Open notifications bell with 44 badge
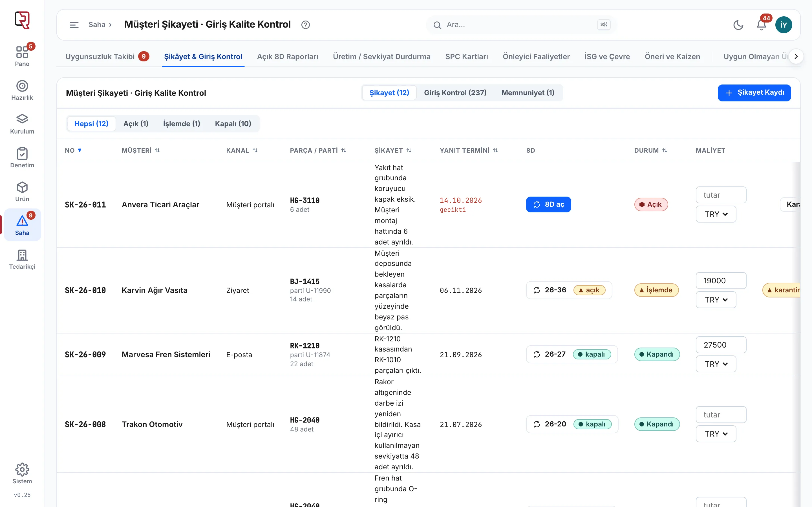This screenshot has width=812, height=507. click(761, 25)
